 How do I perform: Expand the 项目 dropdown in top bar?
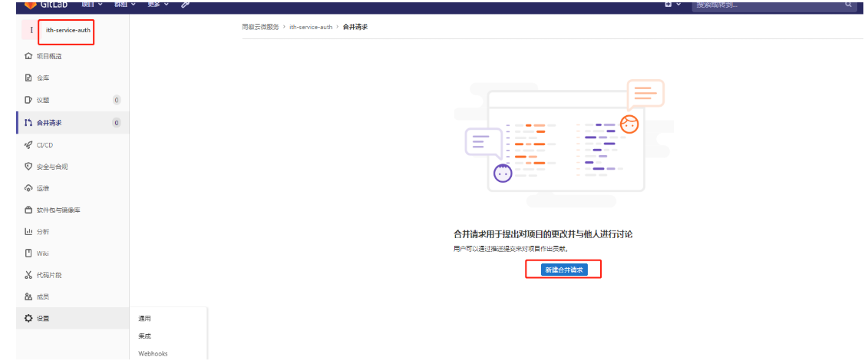[92, 4]
